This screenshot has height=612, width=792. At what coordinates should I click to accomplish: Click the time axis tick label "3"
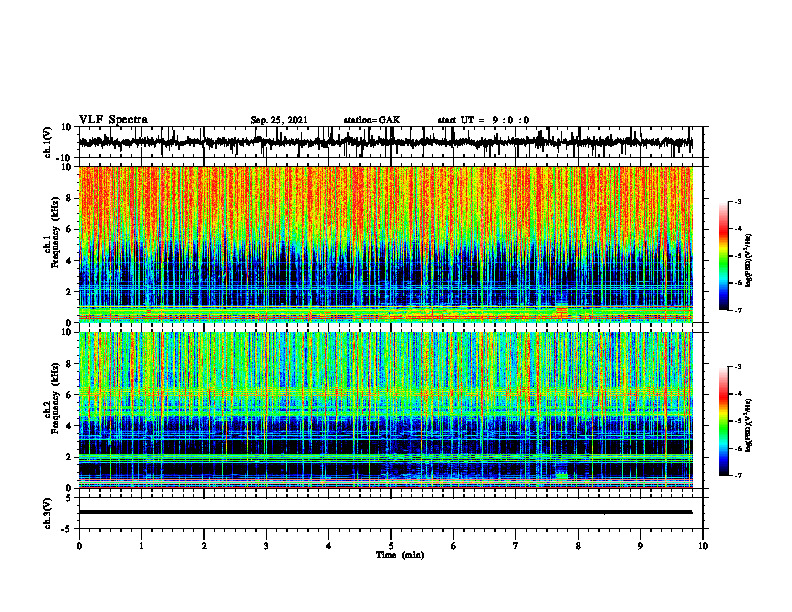(x=266, y=546)
